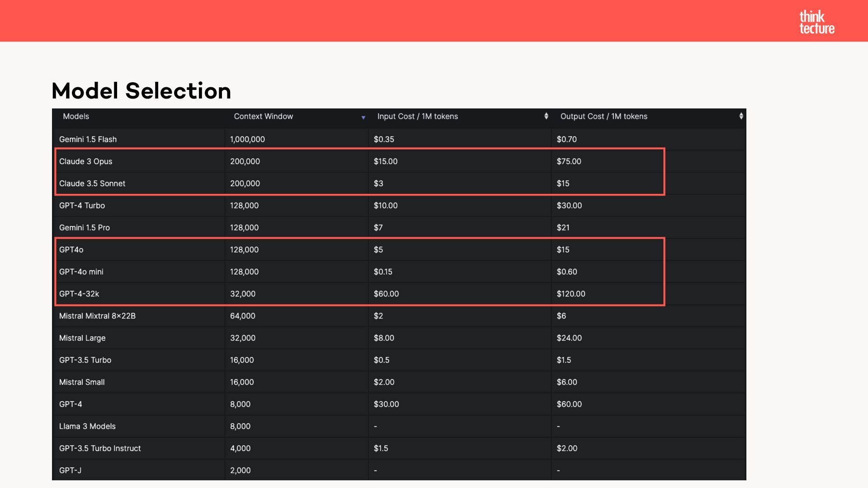
Task: Select the Mistral Small model name
Action: 81,382
